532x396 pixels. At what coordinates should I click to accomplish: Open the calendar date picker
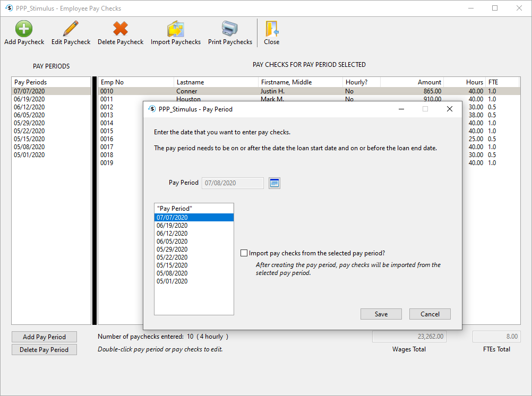(274, 183)
